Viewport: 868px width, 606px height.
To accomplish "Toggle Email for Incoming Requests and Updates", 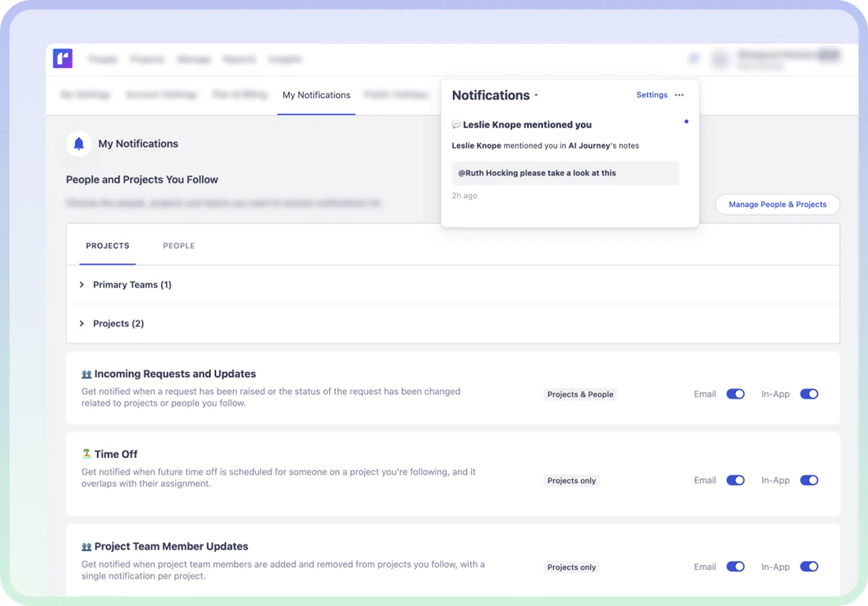I will (735, 394).
